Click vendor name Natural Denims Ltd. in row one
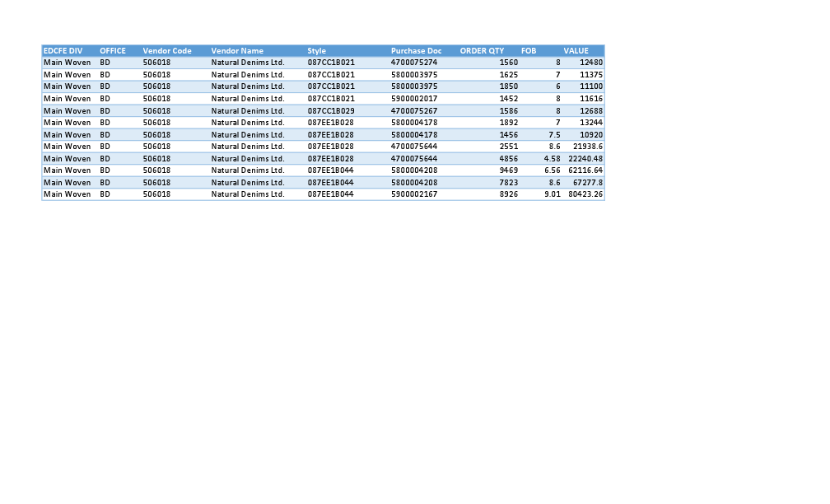 248,62
